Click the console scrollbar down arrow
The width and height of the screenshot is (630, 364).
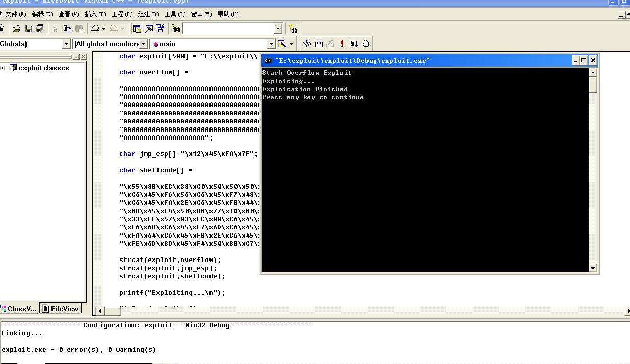[x=593, y=268]
